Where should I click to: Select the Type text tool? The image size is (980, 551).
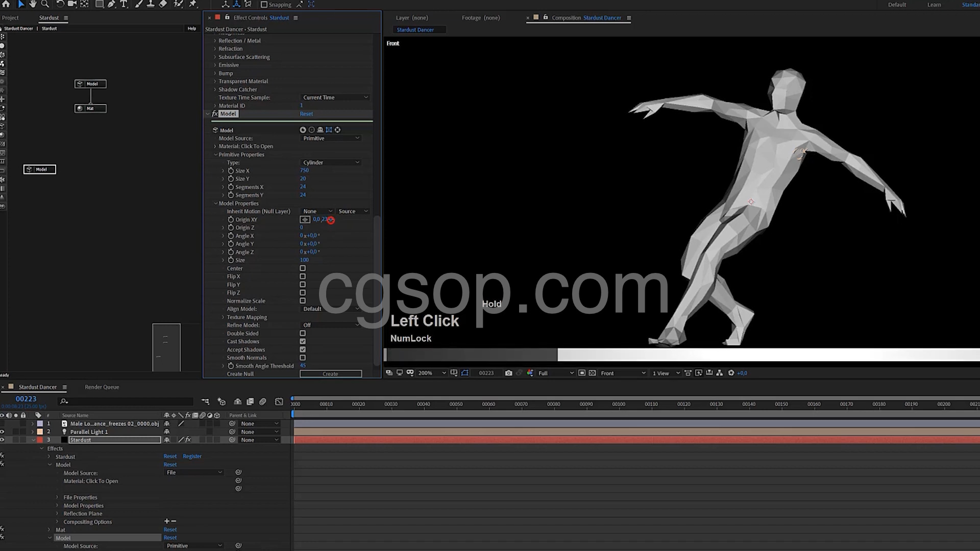[124, 4]
